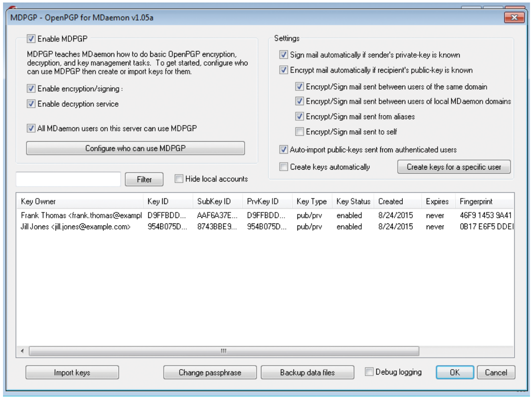The height and width of the screenshot is (399, 532).
Task: Enable Create keys automatically checkbox
Action: click(283, 167)
